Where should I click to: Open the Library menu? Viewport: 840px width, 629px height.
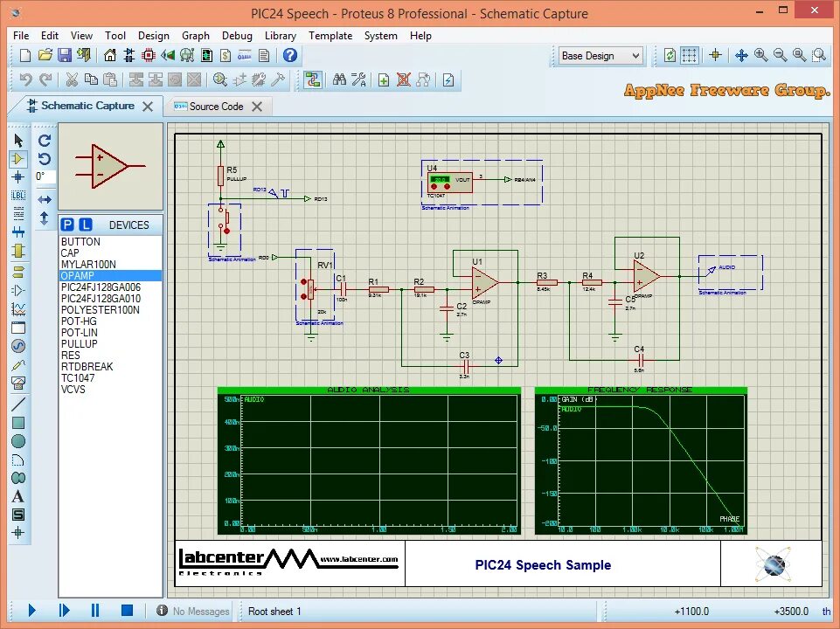(281, 36)
